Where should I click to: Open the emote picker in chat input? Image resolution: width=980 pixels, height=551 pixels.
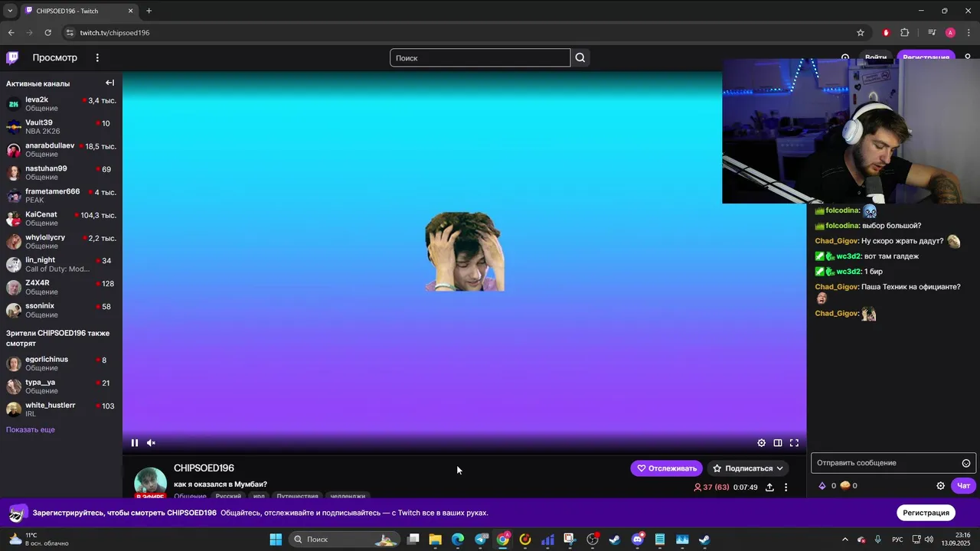(966, 463)
